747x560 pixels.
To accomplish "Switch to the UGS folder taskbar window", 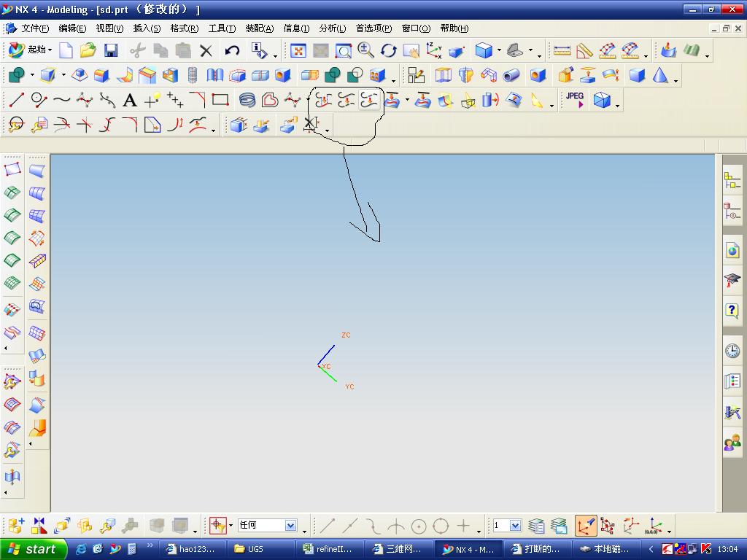I will click(260, 549).
